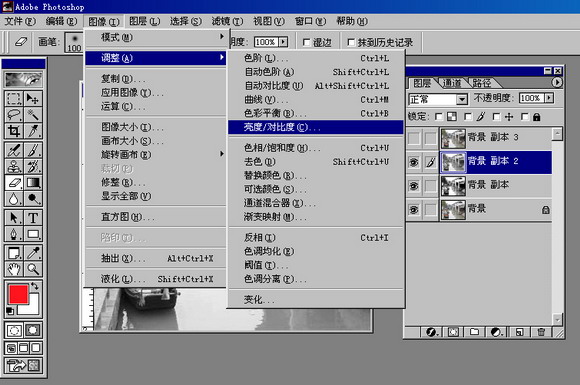Toggle lock image pixels checkbox
Screen dimensions: 580x385
point(468,117)
